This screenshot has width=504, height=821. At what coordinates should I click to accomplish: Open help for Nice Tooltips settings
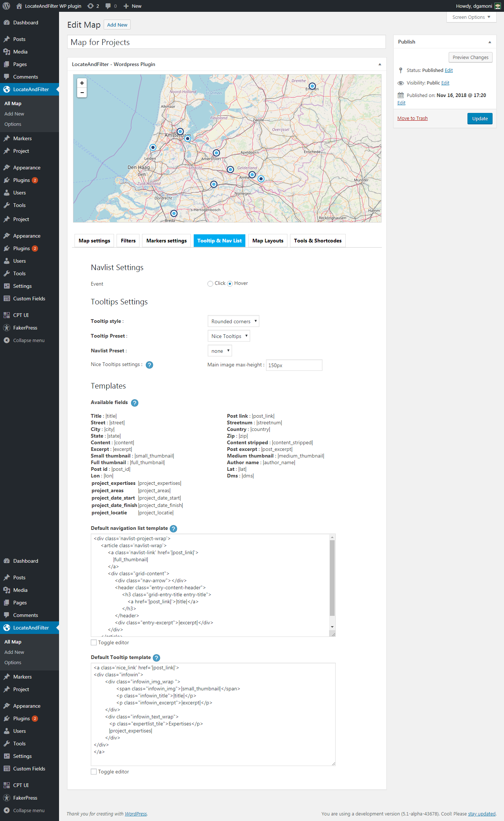point(149,365)
